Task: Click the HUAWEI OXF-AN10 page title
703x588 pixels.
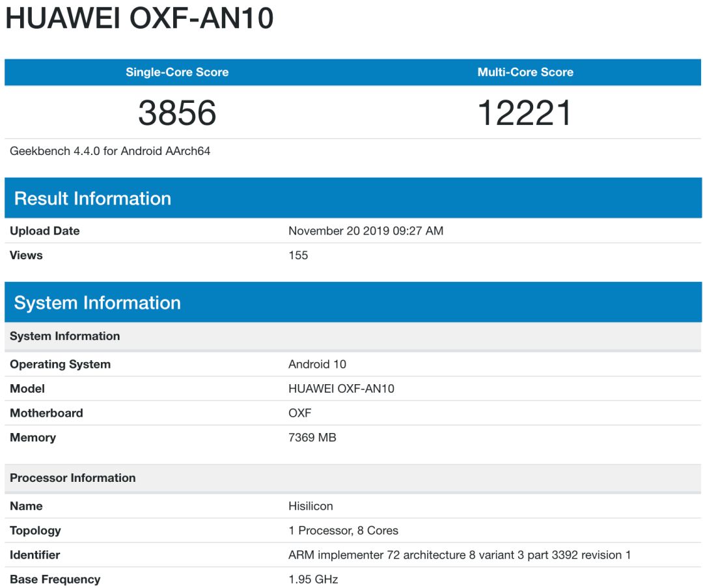Action: tap(139, 18)
